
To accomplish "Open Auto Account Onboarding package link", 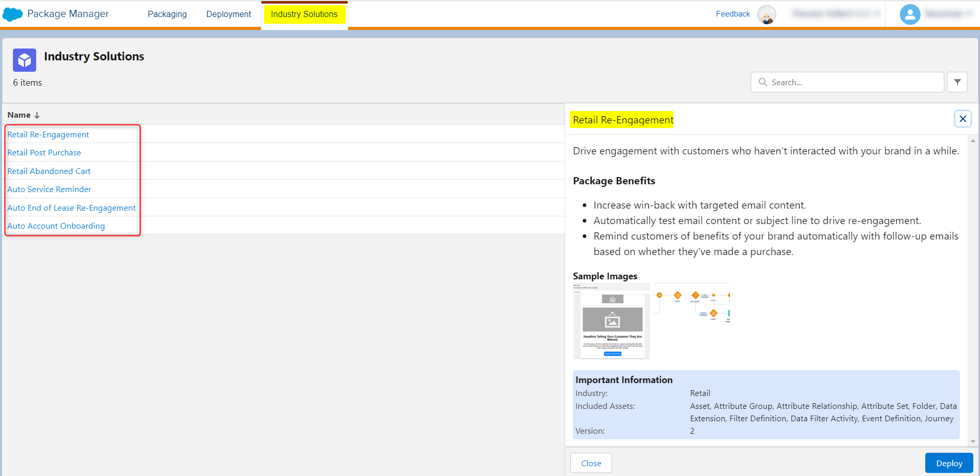I will (x=56, y=226).
